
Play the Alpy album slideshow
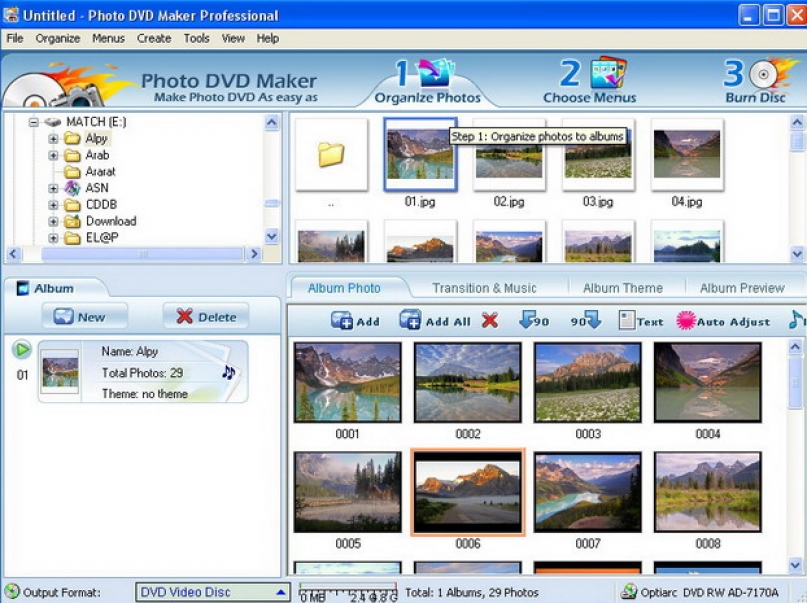pyautogui.click(x=22, y=350)
